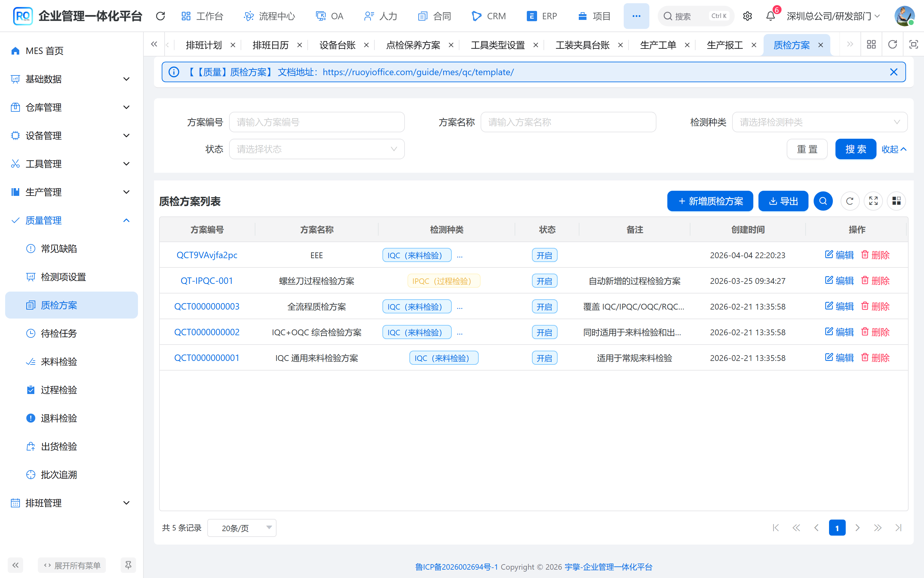Open the 状态 select dropdown
This screenshot has height=578, width=924.
(x=317, y=149)
